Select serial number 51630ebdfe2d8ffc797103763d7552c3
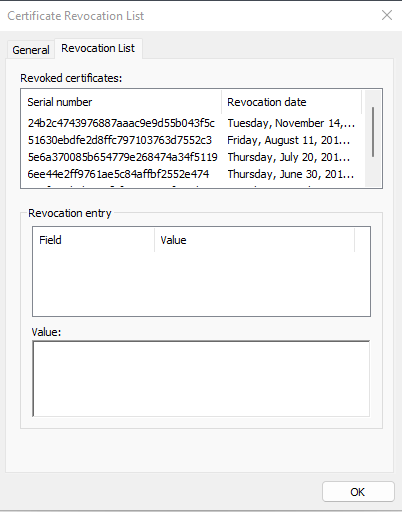 [120, 140]
